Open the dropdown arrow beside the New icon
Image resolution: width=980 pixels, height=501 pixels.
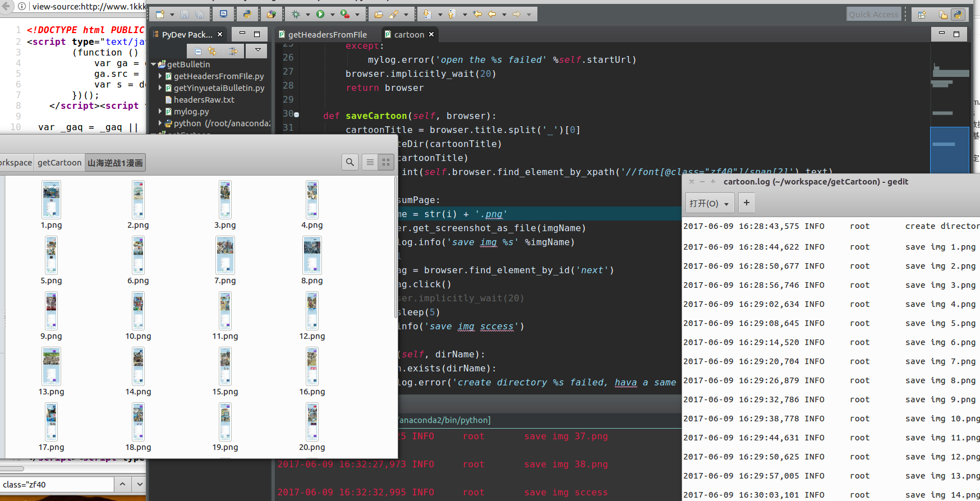click(x=172, y=15)
